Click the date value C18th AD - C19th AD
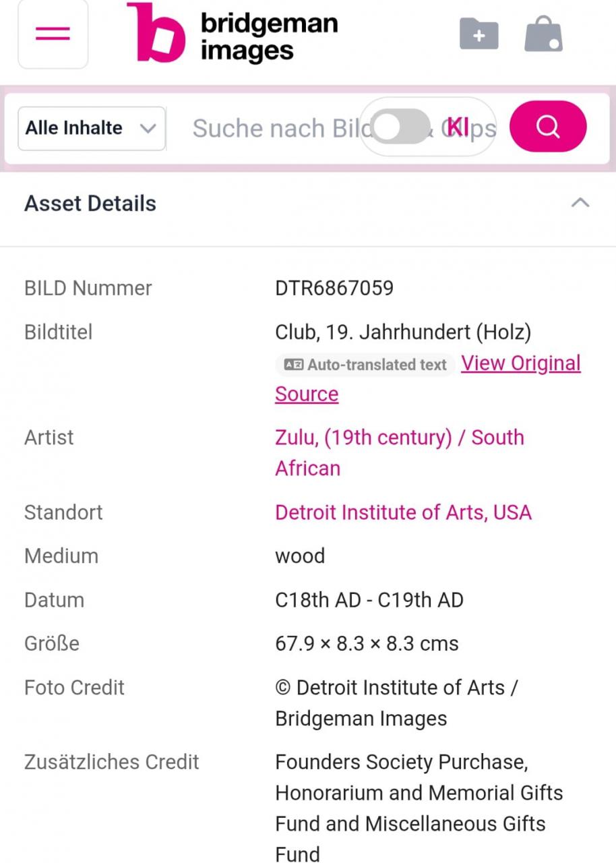The height and width of the screenshot is (863, 616). (369, 600)
